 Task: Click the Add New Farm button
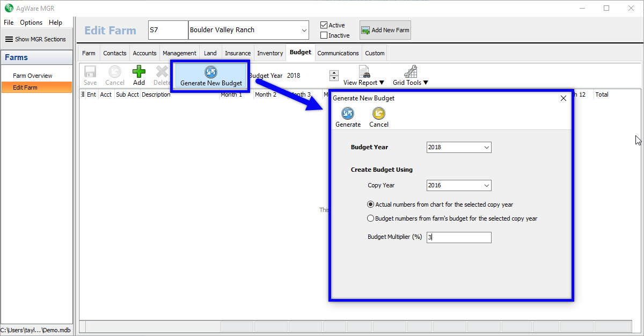(x=385, y=30)
